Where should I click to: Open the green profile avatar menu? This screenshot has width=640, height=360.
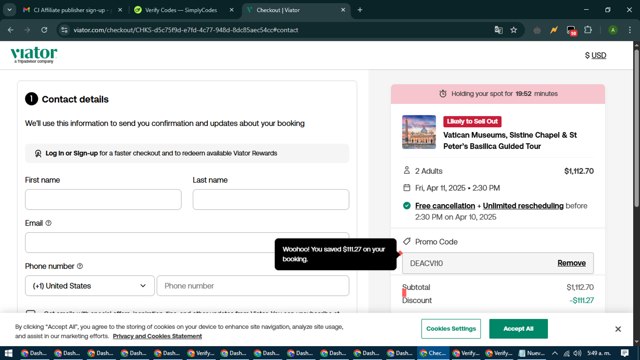pyautogui.click(x=613, y=30)
